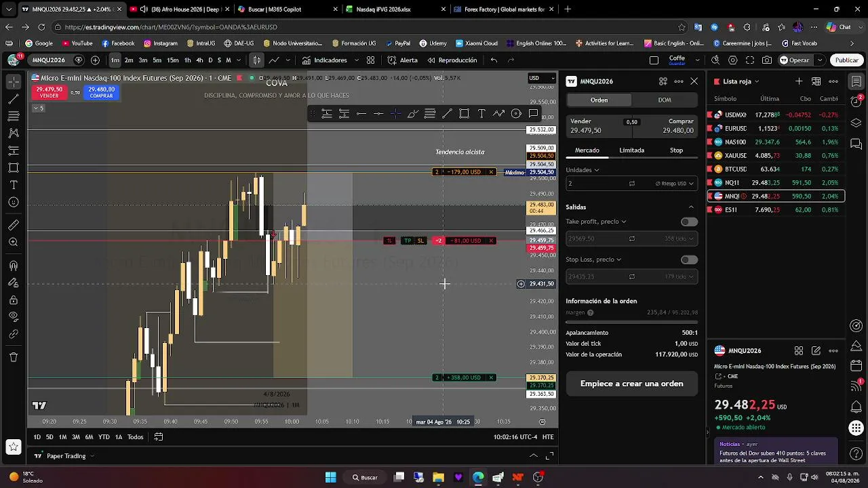Click Empiece a crear una orden

(x=631, y=384)
